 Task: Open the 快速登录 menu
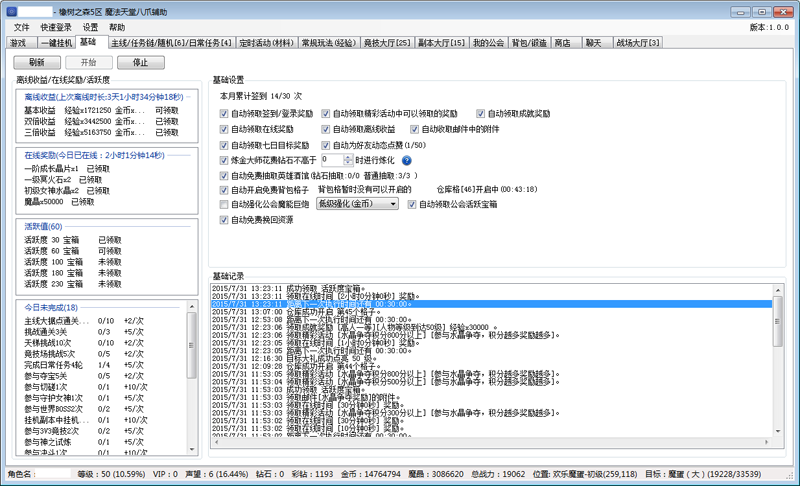56,28
